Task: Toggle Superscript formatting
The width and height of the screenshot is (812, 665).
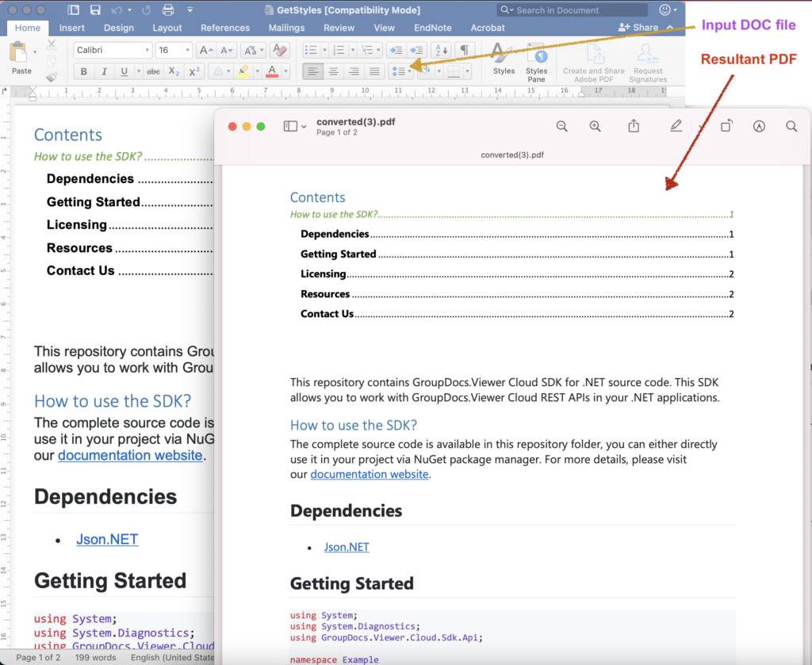Action: pyautogui.click(x=194, y=71)
